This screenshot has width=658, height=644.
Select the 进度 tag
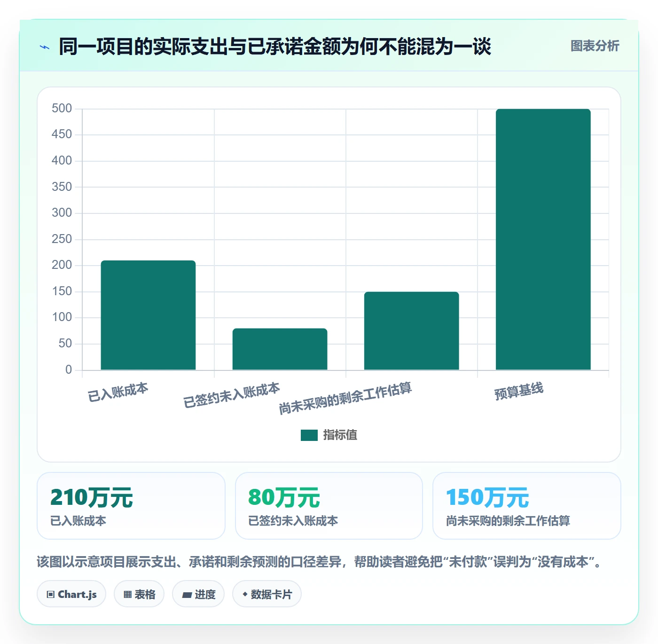(198, 594)
